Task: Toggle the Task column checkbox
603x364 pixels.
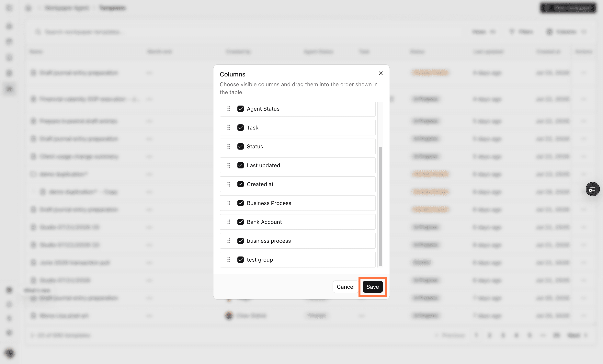Action: (241, 128)
